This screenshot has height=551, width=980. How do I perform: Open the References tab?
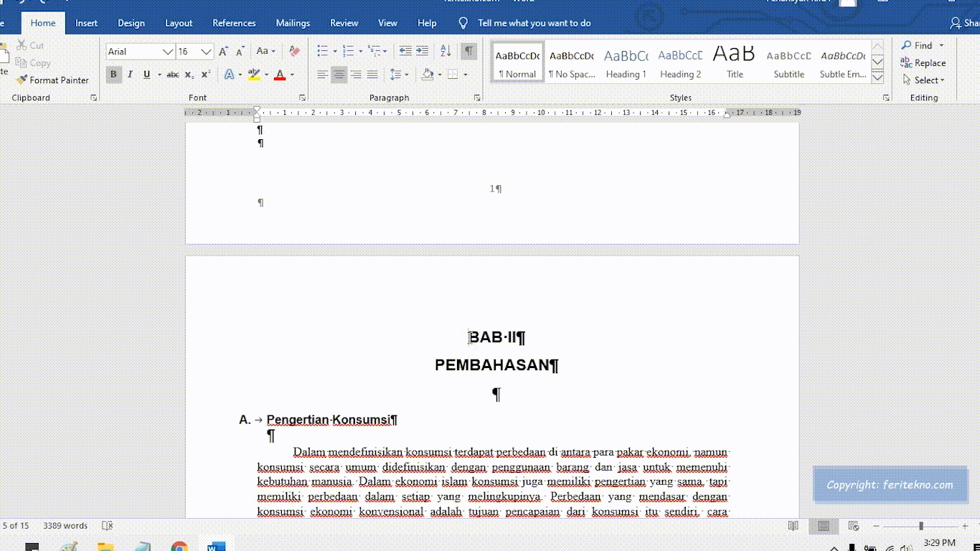coord(235,23)
